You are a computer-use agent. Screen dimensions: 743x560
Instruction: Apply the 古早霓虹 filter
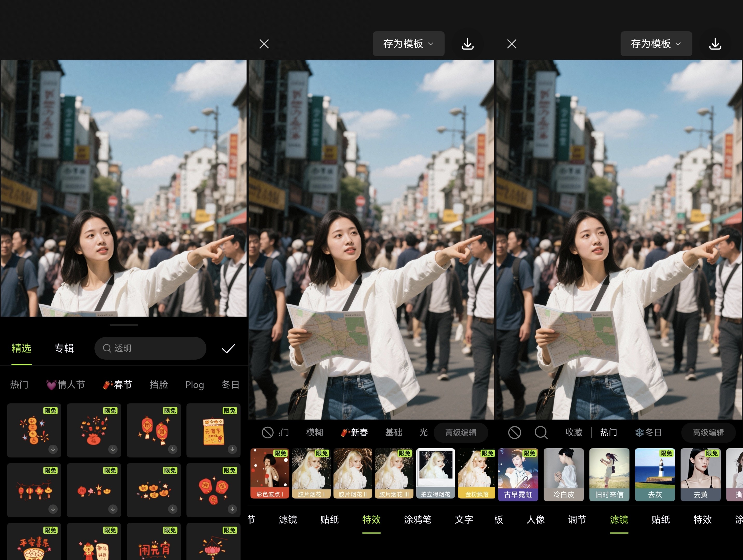click(x=518, y=474)
